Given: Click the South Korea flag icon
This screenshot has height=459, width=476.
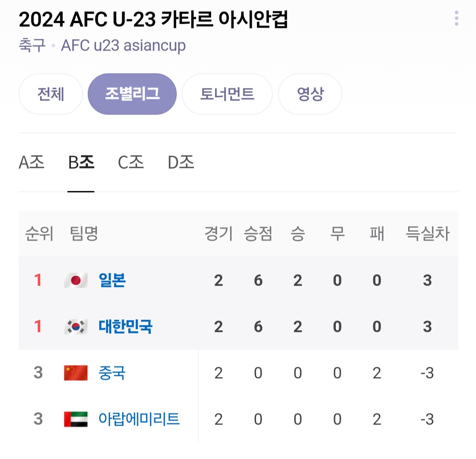Looking at the screenshot, I should tap(76, 327).
